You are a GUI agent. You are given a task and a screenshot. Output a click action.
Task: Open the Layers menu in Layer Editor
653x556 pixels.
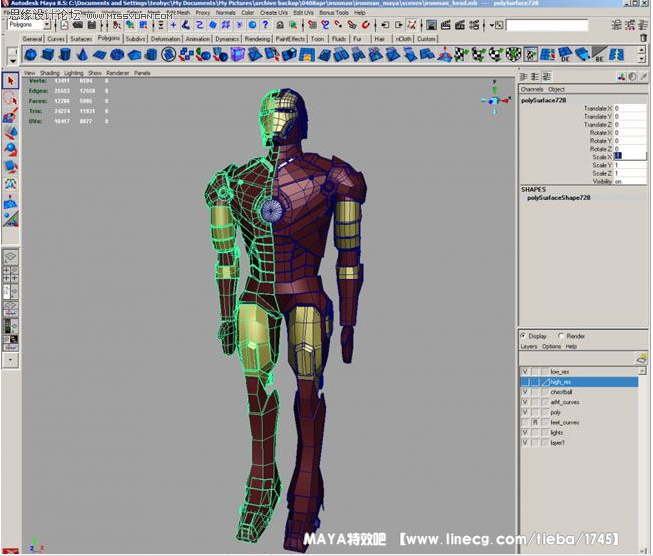(528, 347)
